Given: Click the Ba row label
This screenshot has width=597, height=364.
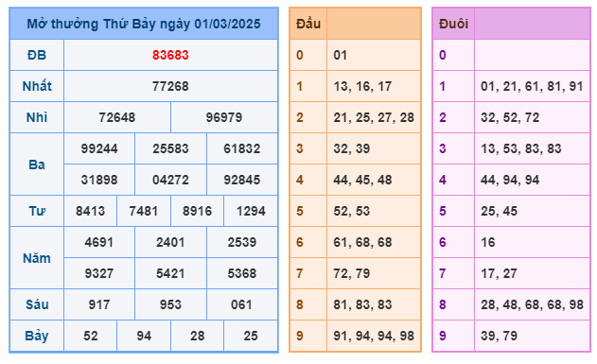Looking at the screenshot, I should tap(37, 165).
